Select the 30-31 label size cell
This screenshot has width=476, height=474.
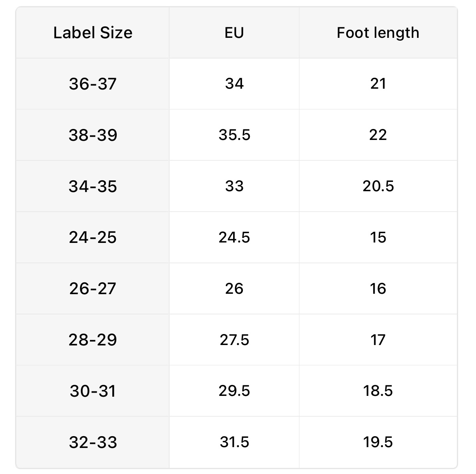point(93,391)
